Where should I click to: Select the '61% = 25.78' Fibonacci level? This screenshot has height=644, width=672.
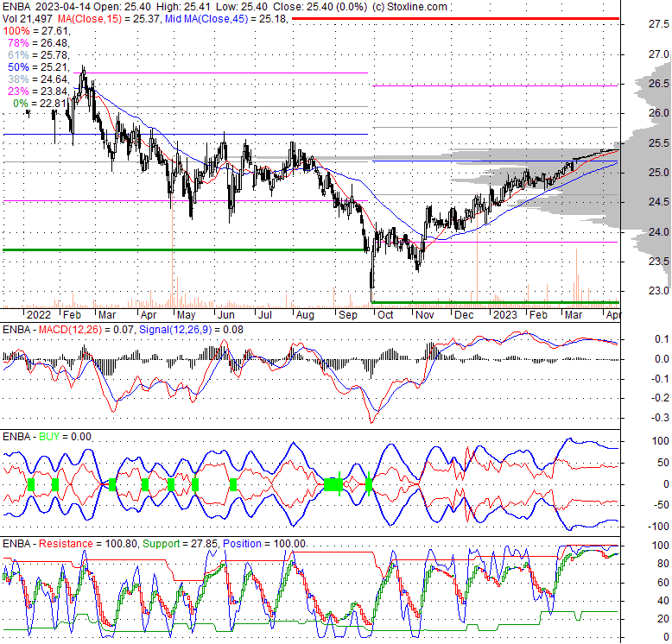point(39,54)
